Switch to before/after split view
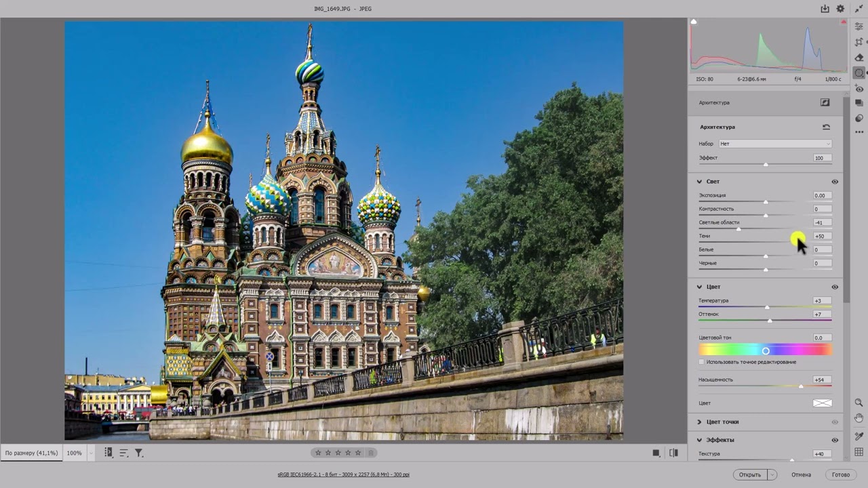The image size is (868, 488). (673, 453)
